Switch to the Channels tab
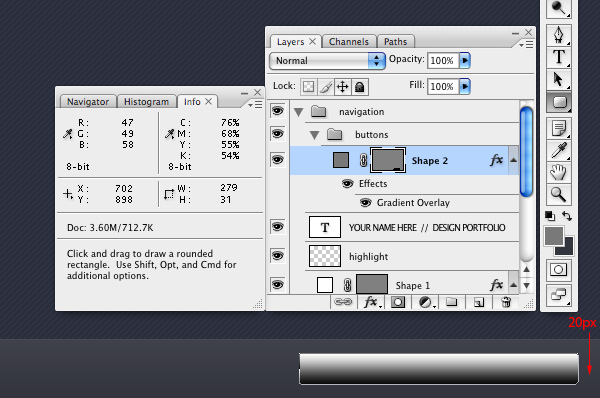The height and width of the screenshot is (398, 600). (349, 42)
